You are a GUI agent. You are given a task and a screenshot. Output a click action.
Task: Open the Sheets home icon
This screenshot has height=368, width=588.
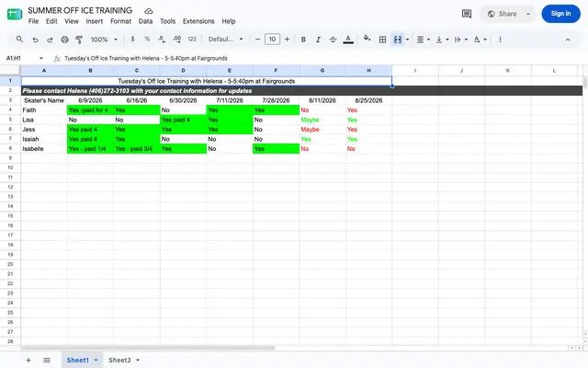pyautogui.click(x=15, y=15)
